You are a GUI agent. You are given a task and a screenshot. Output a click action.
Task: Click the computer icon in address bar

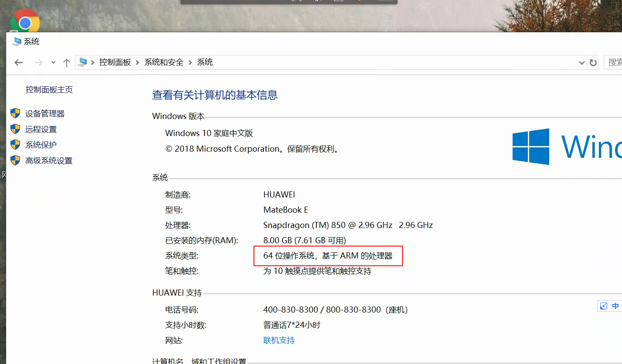(82, 62)
